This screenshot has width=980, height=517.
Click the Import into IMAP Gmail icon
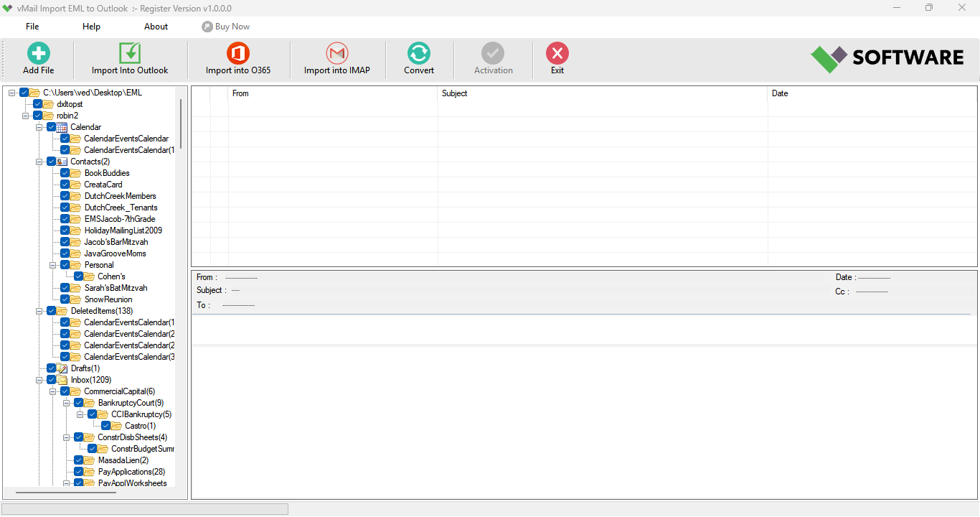point(337,53)
